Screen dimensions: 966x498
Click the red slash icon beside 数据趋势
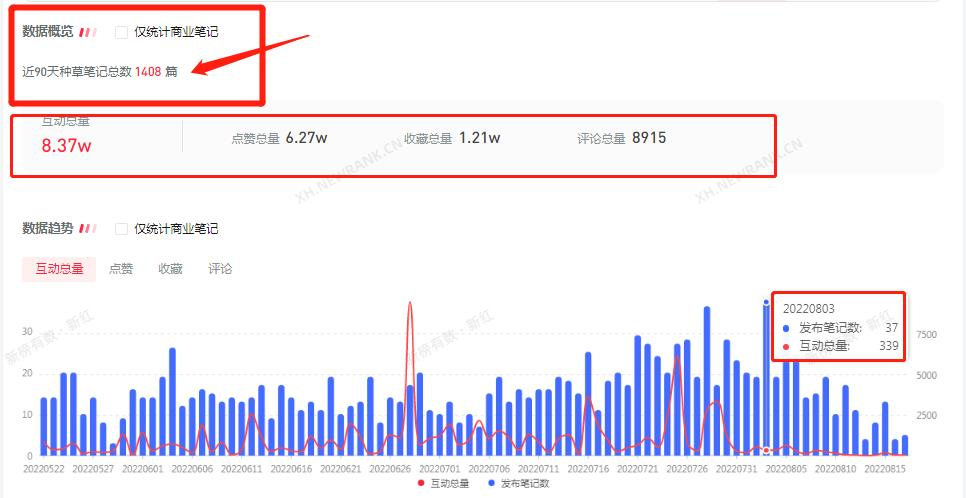point(88,229)
